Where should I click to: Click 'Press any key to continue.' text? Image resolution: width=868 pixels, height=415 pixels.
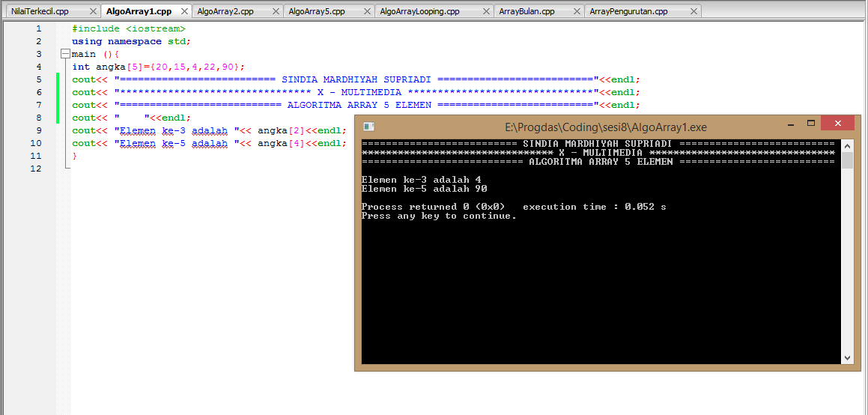click(x=439, y=216)
